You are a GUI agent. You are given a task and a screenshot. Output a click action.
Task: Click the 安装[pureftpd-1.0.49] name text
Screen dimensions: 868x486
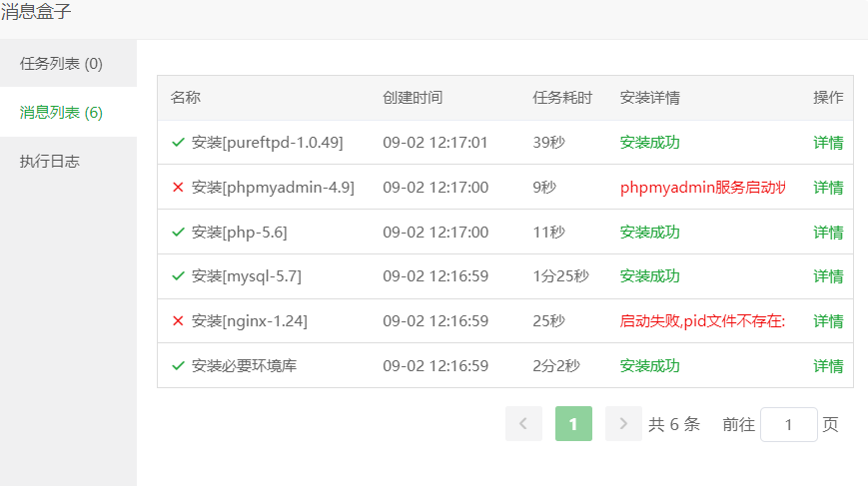tap(268, 143)
